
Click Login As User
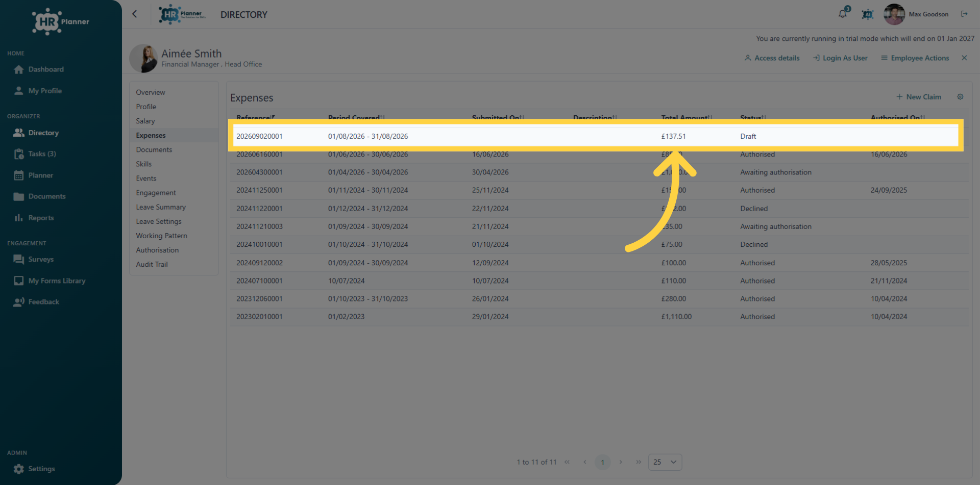pos(840,58)
